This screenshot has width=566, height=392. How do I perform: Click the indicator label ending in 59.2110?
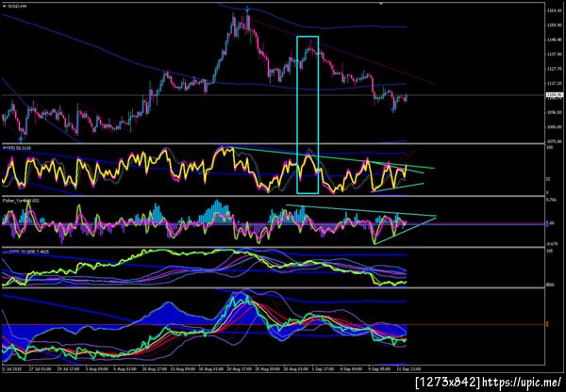click(x=15, y=148)
